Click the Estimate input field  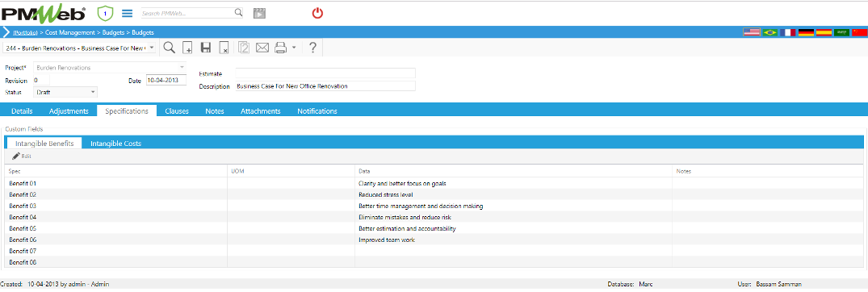coord(325,73)
